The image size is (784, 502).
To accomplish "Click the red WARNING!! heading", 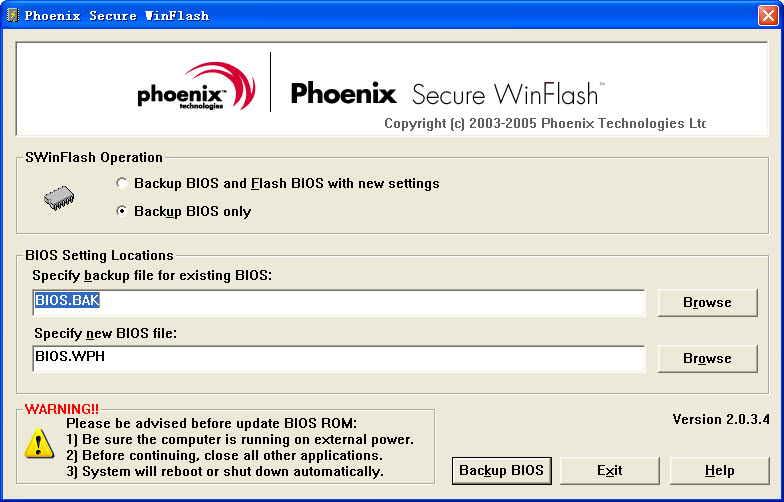I will (62, 409).
